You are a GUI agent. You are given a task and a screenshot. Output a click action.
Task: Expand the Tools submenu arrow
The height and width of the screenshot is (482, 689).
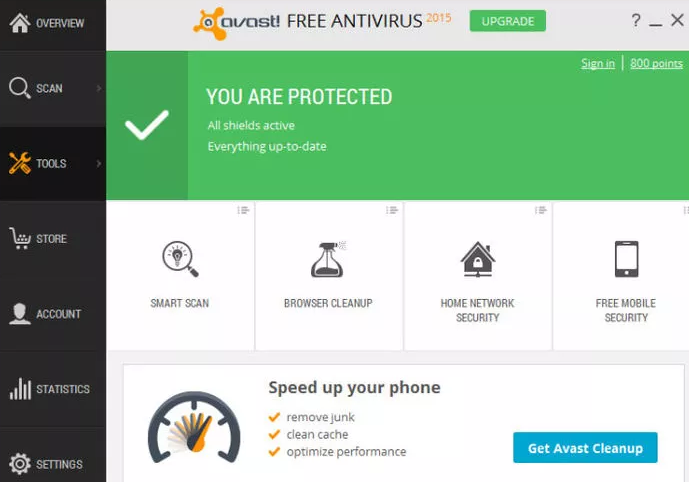pos(99,163)
